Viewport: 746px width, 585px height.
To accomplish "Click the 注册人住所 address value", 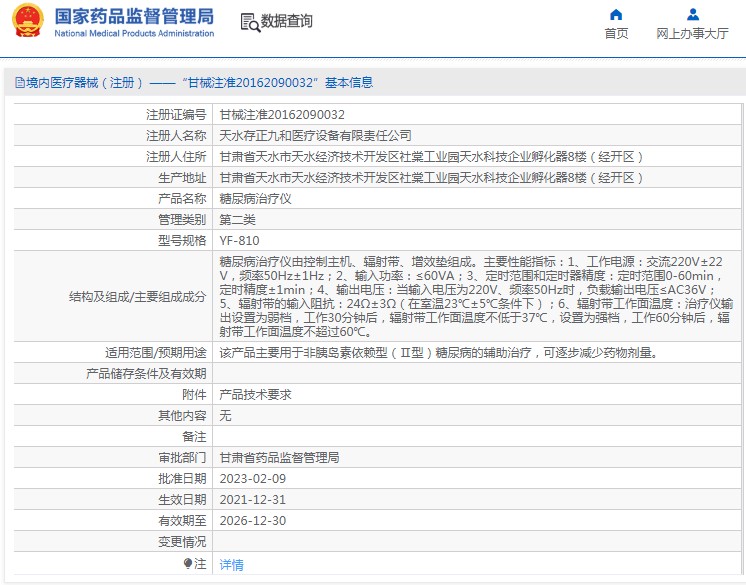I will point(431,156).
